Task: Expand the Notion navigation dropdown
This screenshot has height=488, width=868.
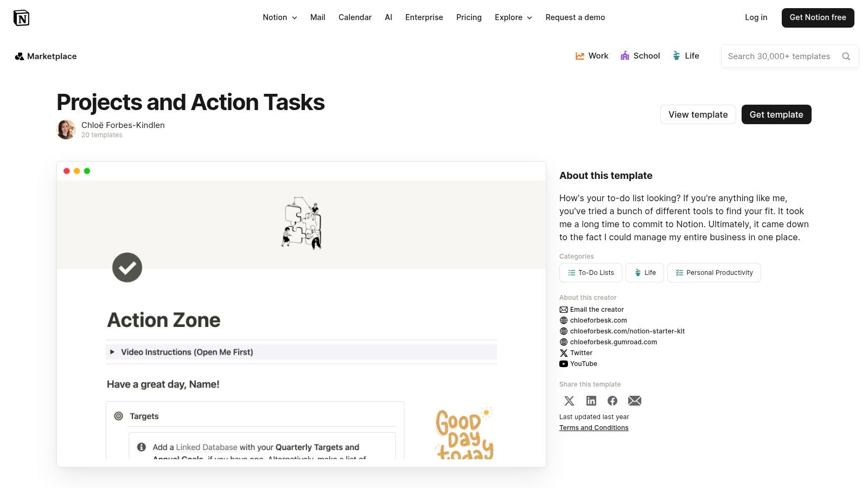Action: point(279,17)
